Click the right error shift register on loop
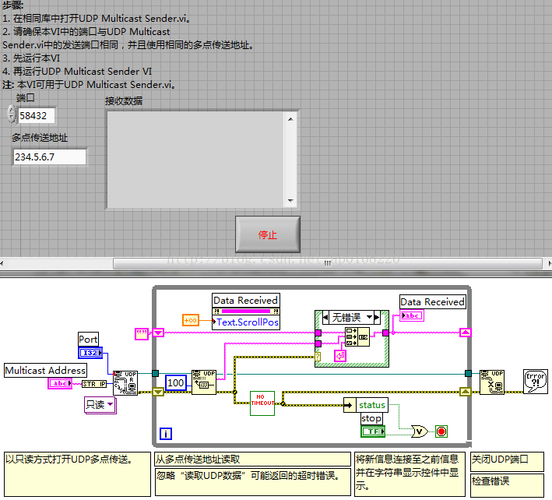Viewport: 552px width, 500px height. point(465,392)
